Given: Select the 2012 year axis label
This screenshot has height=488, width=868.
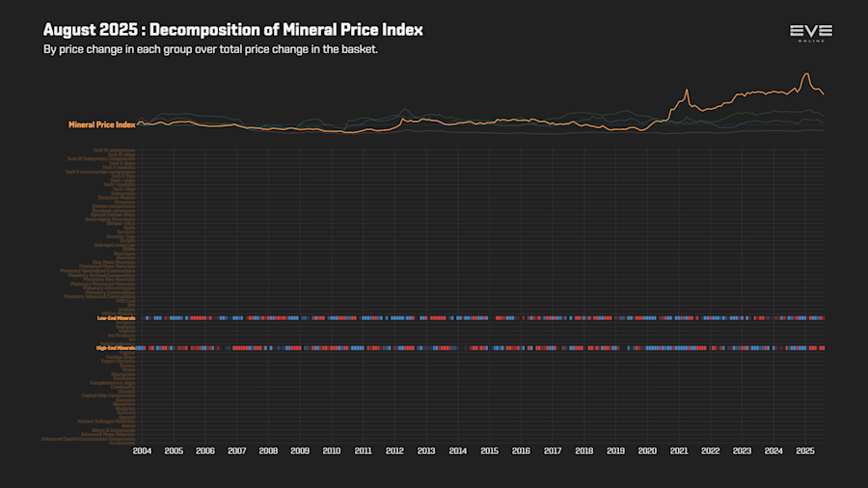Looking at the screenshot, I should pyautogui.click(x=394, y=451).
